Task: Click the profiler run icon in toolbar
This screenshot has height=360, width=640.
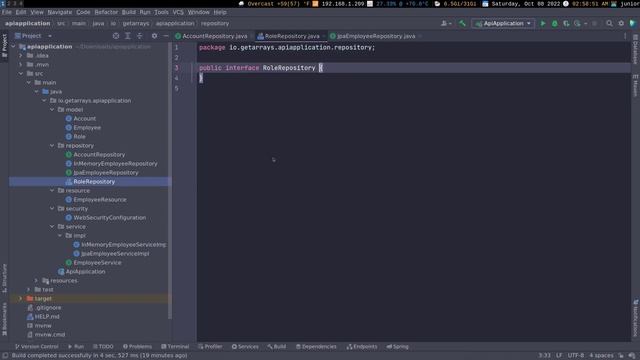Action: pos(578,24)
